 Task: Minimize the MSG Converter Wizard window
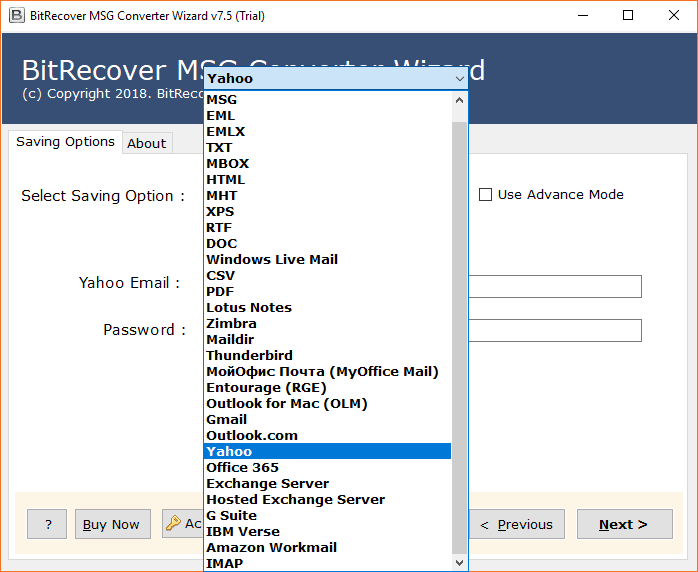click(583, 16)
